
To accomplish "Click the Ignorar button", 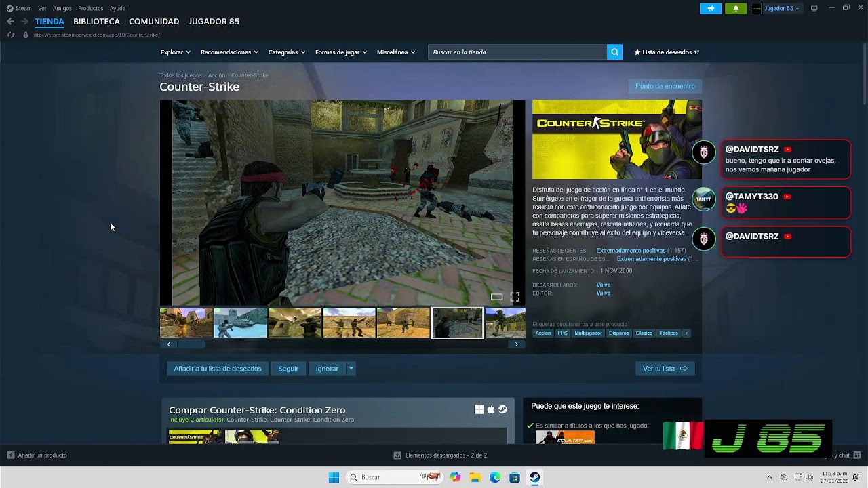I will pyautogui.click(x=327, y=369).
